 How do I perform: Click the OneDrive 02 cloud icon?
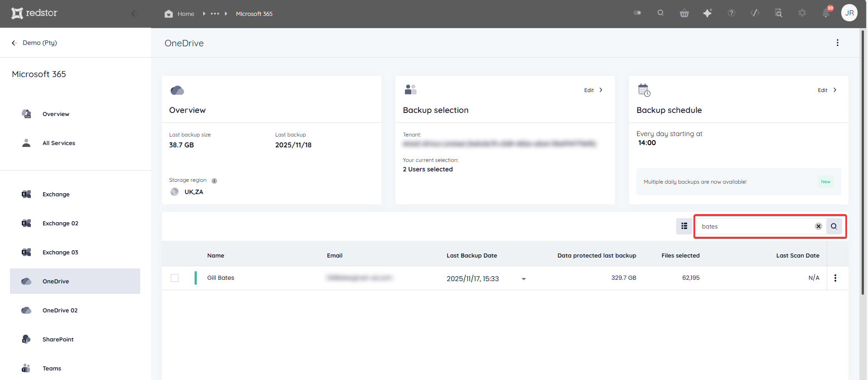[26, 310]
